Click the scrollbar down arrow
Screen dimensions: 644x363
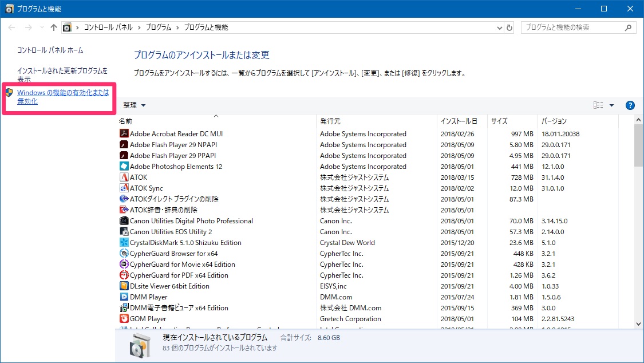click(x=638, y=324)
